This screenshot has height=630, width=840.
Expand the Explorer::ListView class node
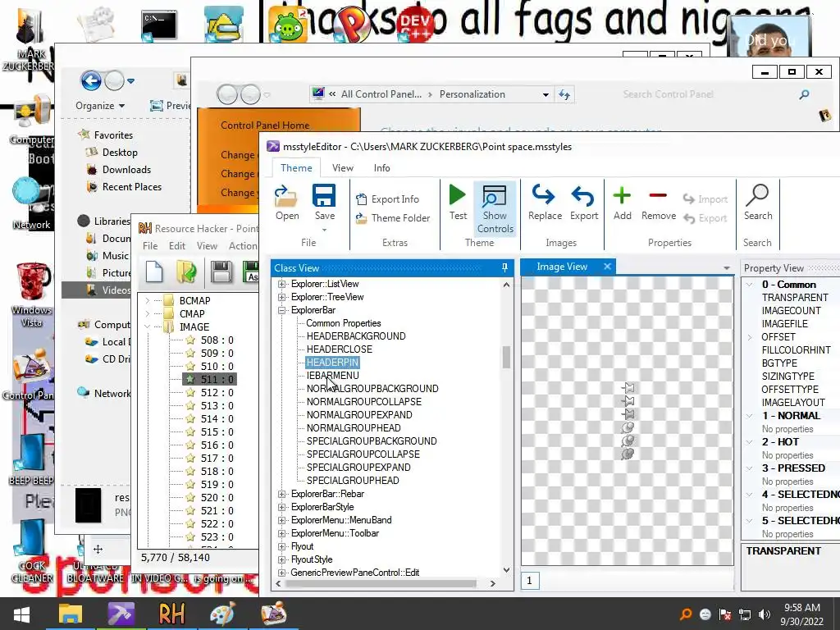[x=282, y=284]
